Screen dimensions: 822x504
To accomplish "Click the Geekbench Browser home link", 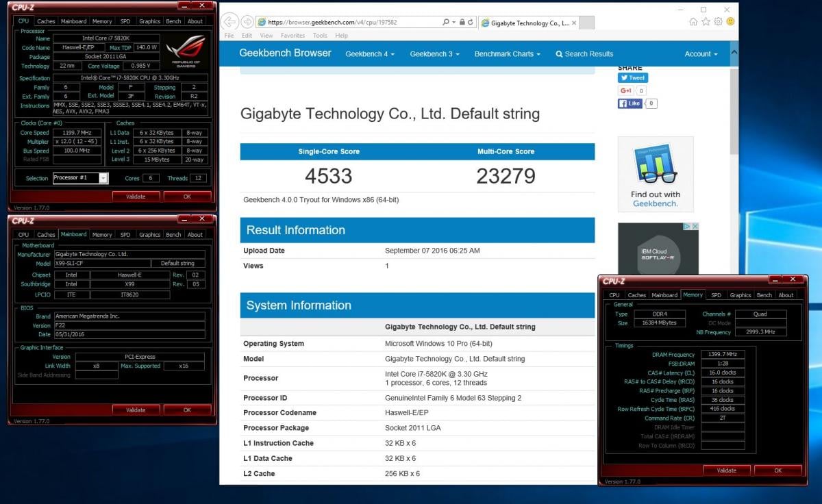I will [x=285, y=53].
